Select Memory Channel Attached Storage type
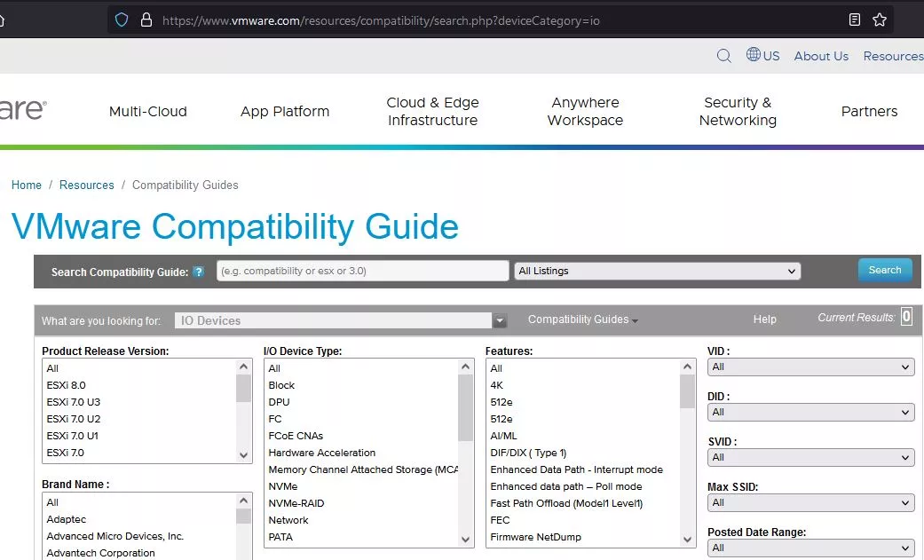The width and height of the screenshot is (924, 560). (x=363, y=469)
